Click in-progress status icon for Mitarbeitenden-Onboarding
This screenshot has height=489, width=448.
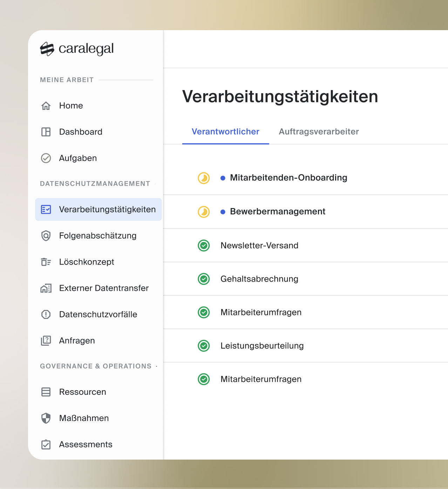click(x=204, y=178)
